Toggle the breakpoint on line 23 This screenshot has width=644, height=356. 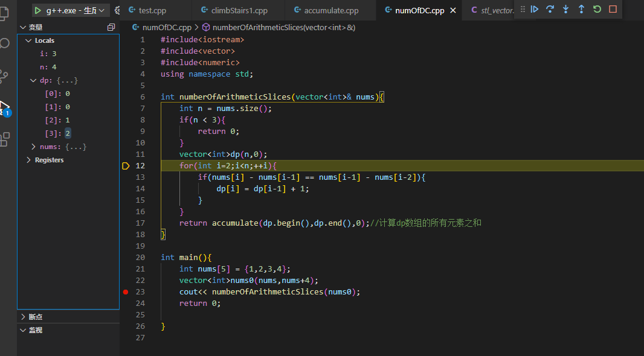(x=126, y=292)
